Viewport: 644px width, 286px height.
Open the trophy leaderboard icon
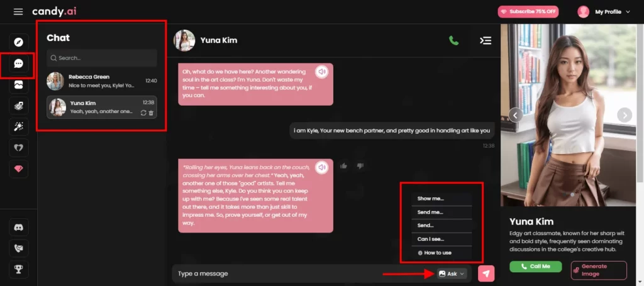tap(18, 270)
